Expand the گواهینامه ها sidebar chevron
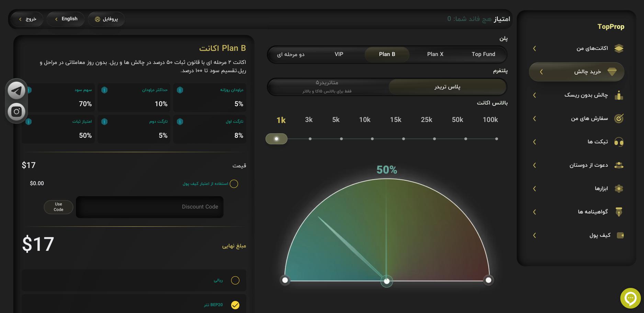The image size is (644, 313). pos(534,212)
